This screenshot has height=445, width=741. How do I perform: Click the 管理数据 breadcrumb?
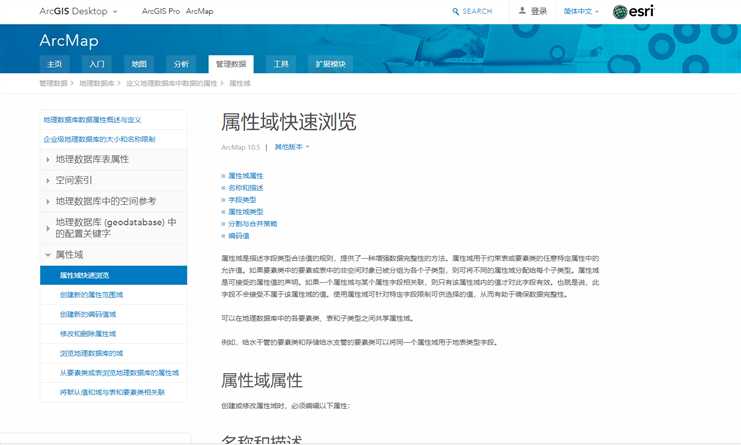point(53,83)
